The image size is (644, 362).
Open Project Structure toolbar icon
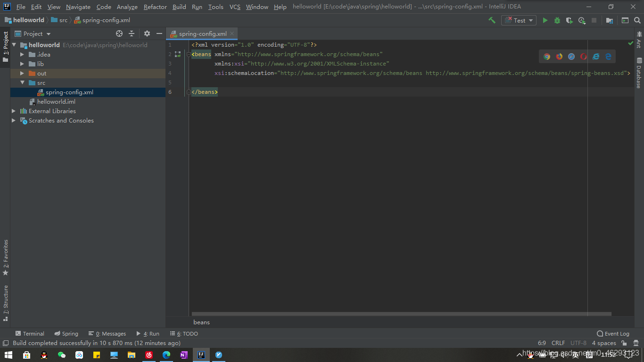click(610, 20)
